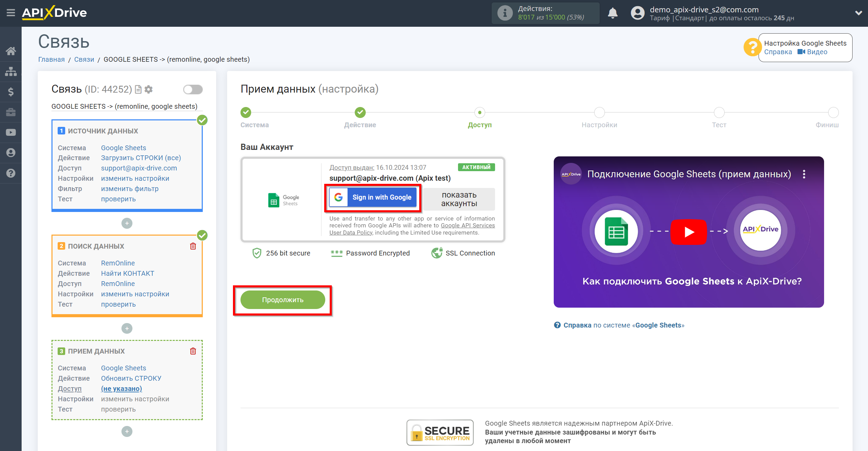Click the ApiX-Drive channel icon in video
The width and height of the screenshot is (868, 451).
click(571, 174)
